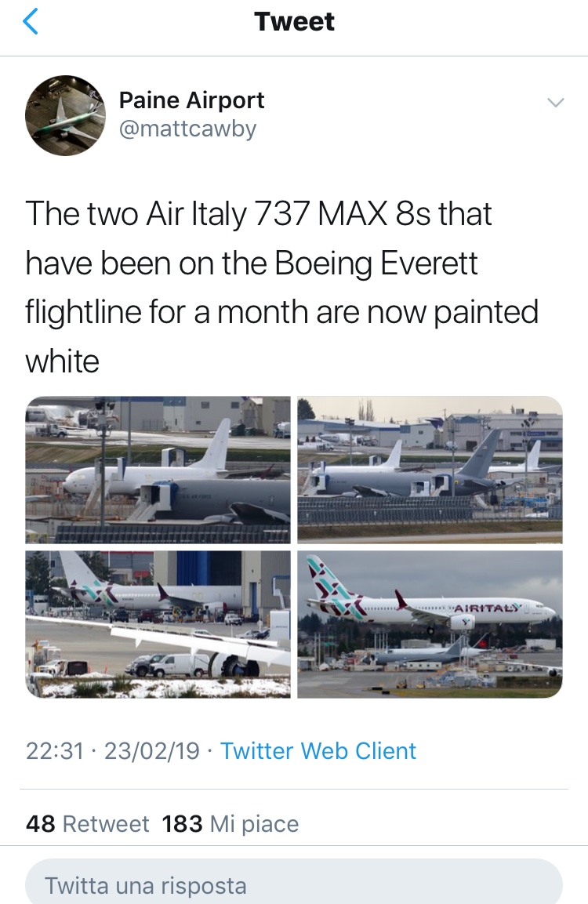The image size is (588, 904).
Task: Show the 183 Mi piace list
Action: [x=230, y=824]
